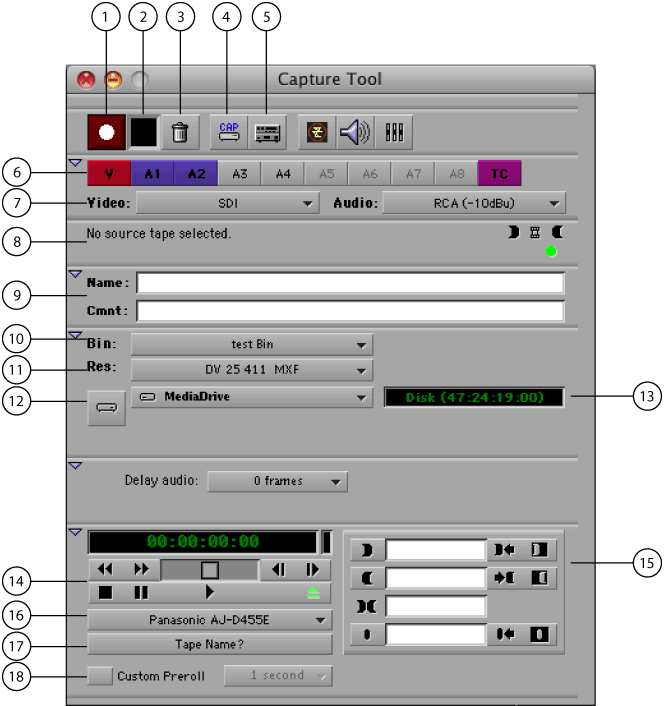
Task: Click the single/dual drive mode button
Action: (107, 408)
